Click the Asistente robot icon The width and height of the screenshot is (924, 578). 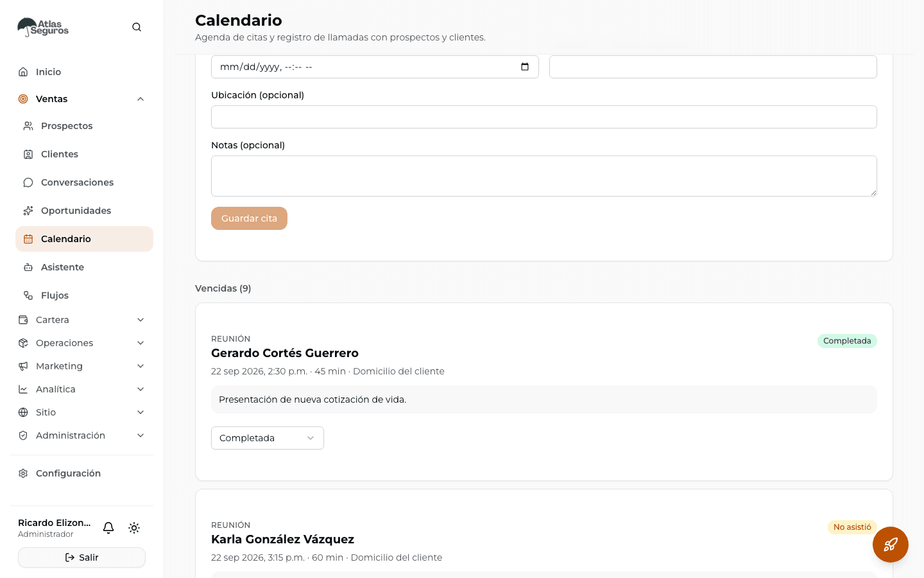pos(28,267)
